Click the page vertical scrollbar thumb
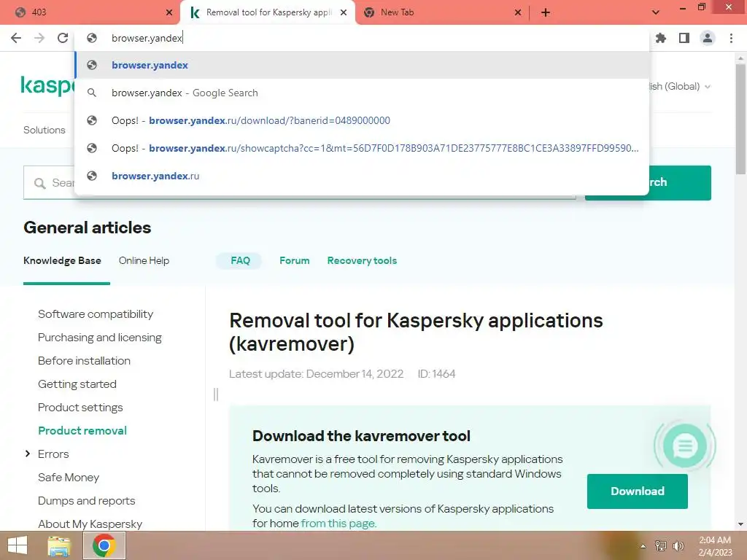This screenshot has width=747, height=560. coord(740,119)
